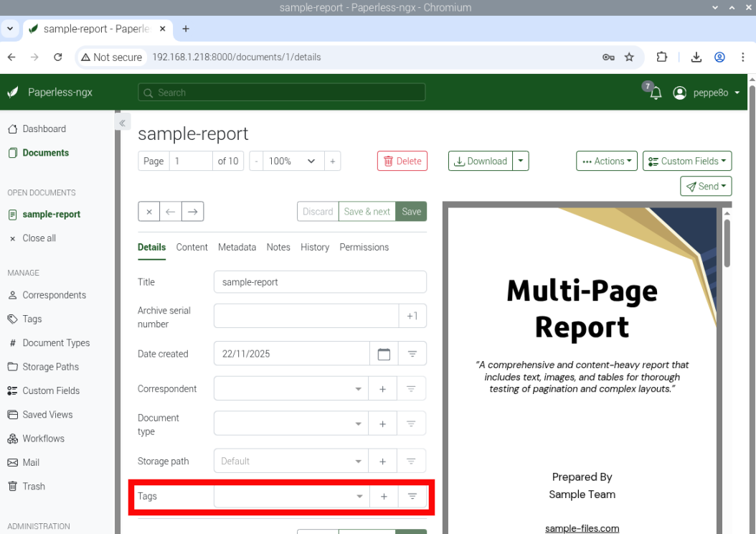Viewport: 756px width, 534px height.
Task: Click the Paperless-ngx leaf logo
Action: 11,92
